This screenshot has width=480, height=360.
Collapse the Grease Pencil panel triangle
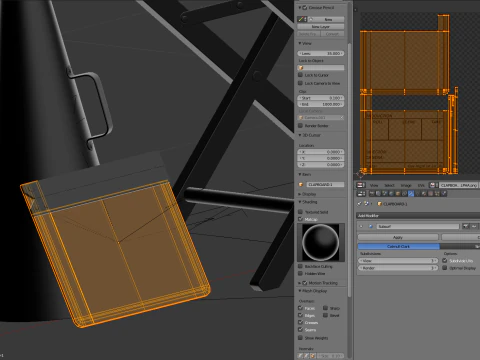[299, 7]
